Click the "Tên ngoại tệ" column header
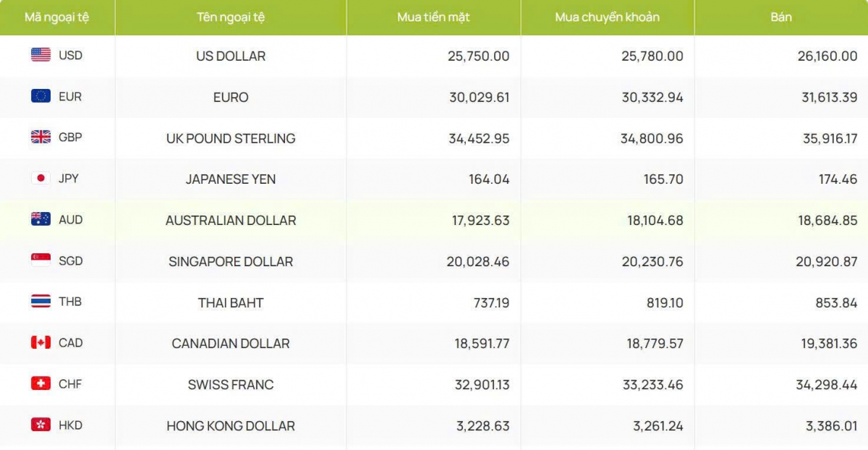Screen dimensions: 868x450 [x=231, y=17]
